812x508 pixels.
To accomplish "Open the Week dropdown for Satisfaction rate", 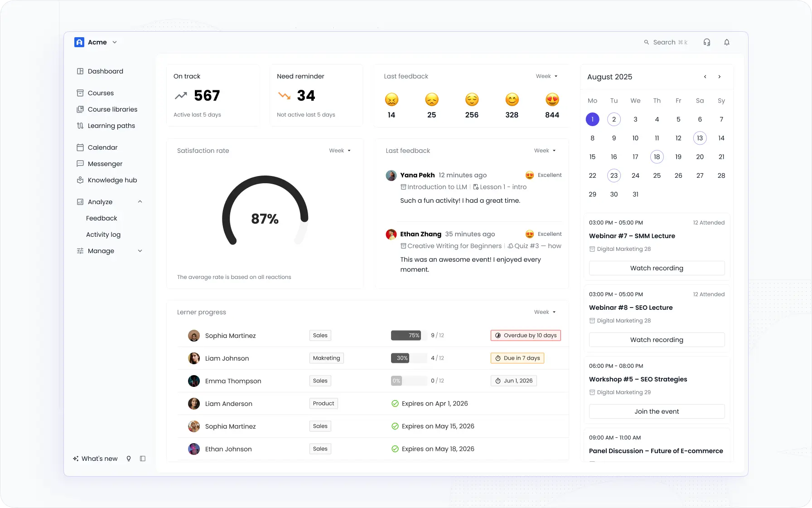I will 339,150.
